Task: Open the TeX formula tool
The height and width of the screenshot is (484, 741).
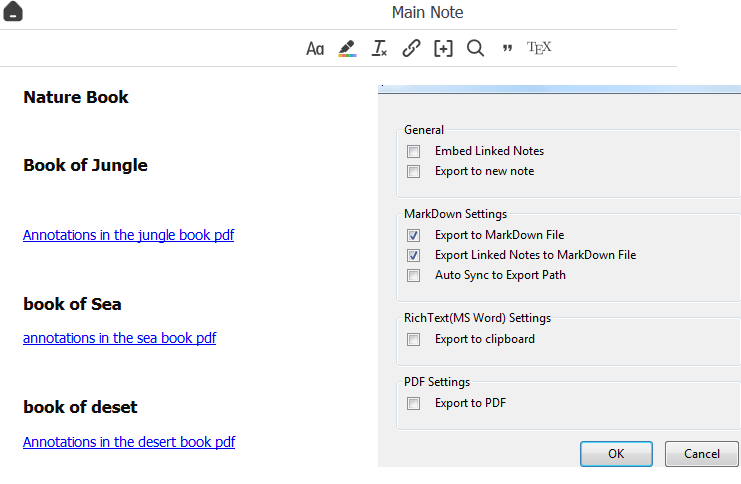Action: 539,48
